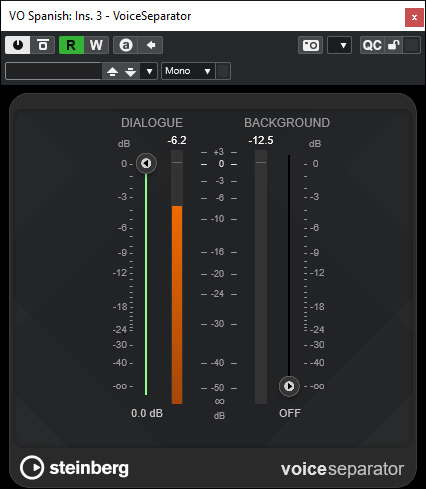This screenshot has width=426, height=489.
Task: Click the dark square beside the lock icon
Action: (x=412, y=45)
